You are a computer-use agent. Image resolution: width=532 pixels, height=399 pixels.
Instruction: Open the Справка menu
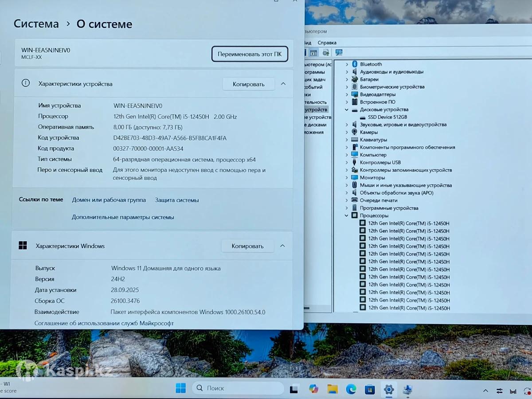click(327, 43)
